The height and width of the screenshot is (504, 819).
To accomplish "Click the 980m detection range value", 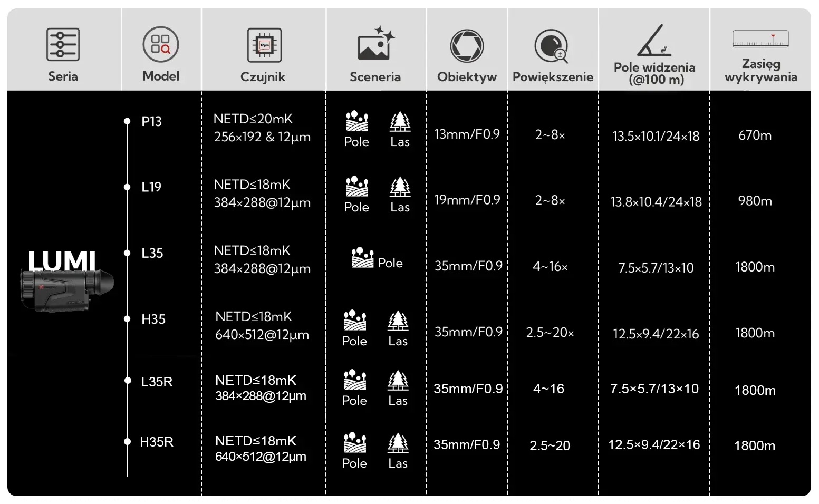I will 755,201.
